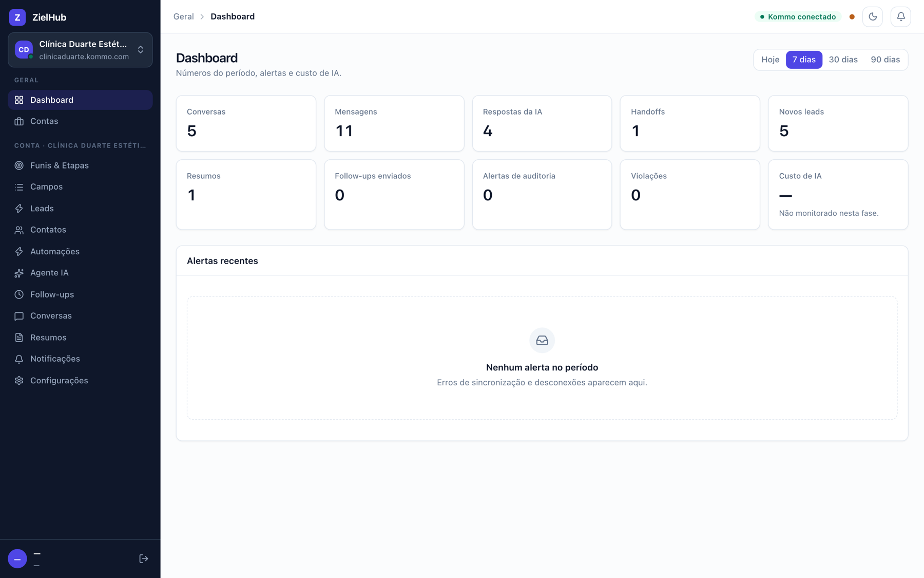Click the Resumos document icon

19,338
